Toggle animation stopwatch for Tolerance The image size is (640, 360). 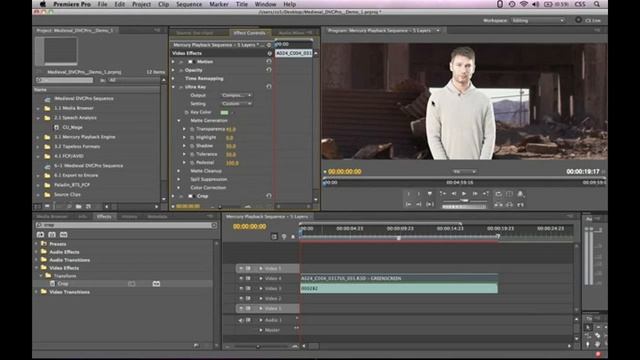192,154
